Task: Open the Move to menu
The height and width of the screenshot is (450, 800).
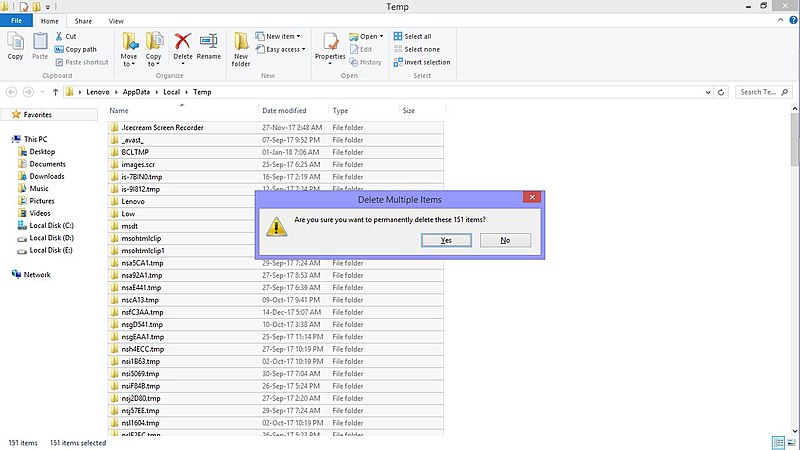Action: (129, 49)
